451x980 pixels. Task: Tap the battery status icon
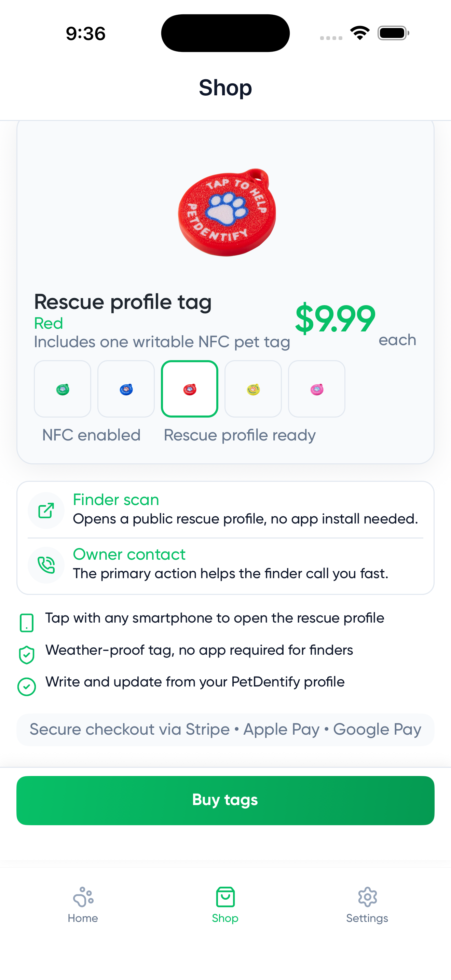[393, 33]
